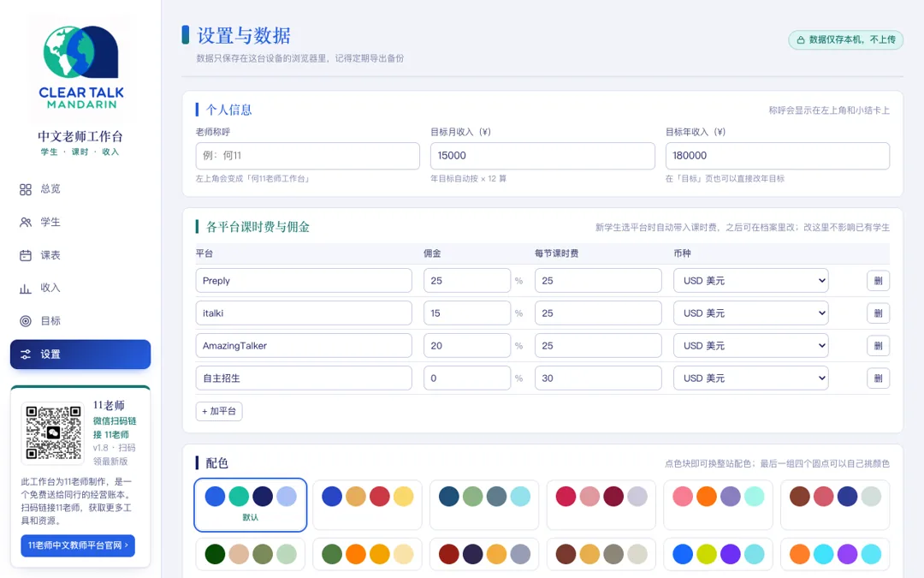Click the 中文老师工作台 sidebar title
The width and height of the screenshot is (924, 578).
[x=80, y=136]
